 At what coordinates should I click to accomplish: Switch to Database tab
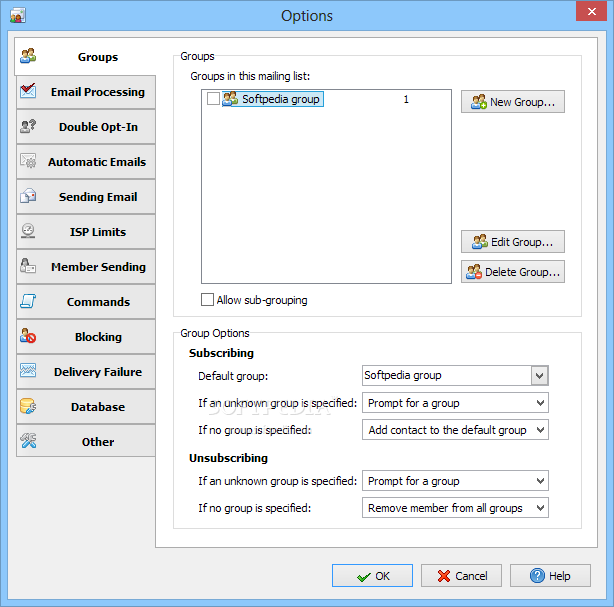[x=86, y=406]
